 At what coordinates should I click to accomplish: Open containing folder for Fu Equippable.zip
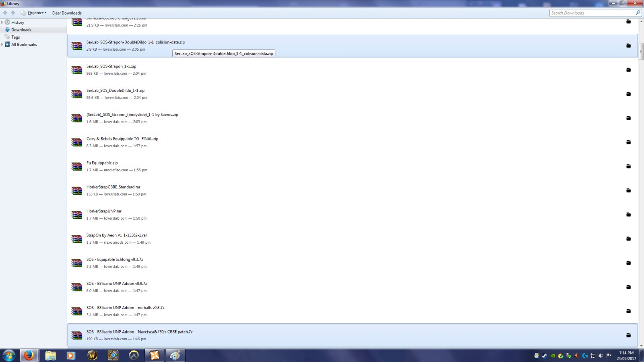(x=628, y=166)
